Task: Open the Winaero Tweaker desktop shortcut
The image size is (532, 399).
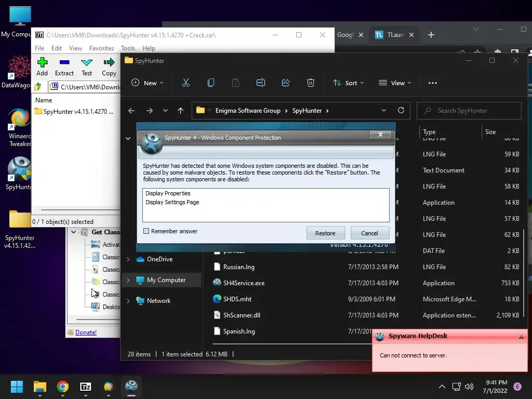Action: click(x=19, y=127)
